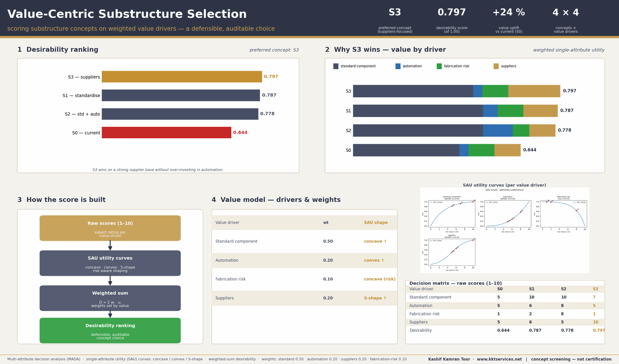Click the 'Multi-attribute decision analysis (MADA)' footer text

tap(43, 359)
